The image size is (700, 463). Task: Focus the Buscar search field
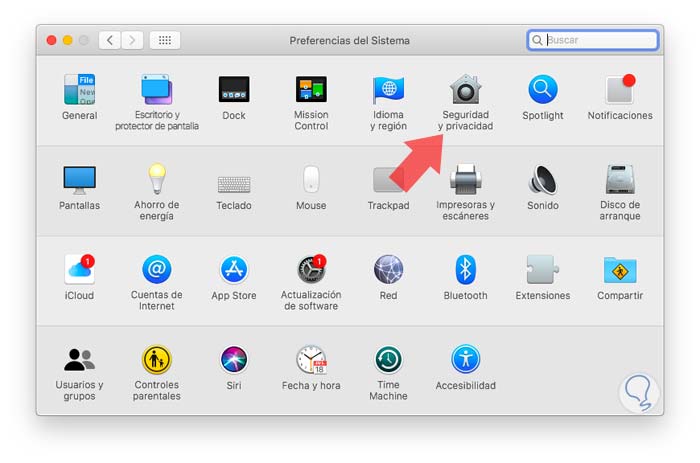point(593,40)
